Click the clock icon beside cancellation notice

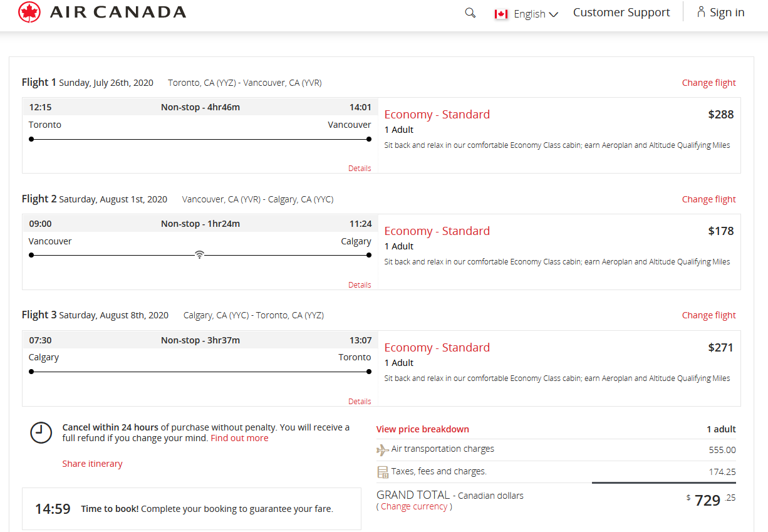[41, 433]
